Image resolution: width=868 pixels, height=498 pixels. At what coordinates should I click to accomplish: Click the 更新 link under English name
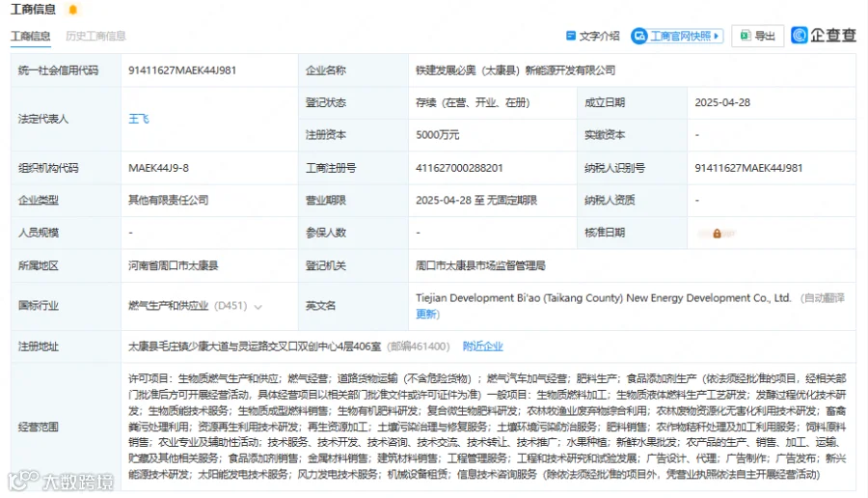[x=427, y=314]
